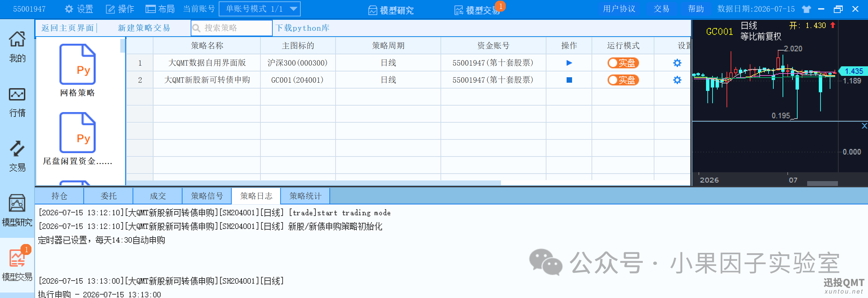This screenshot has height=298, width=868.
Task: Click the search magnifier icon
Action: [196, 28]
